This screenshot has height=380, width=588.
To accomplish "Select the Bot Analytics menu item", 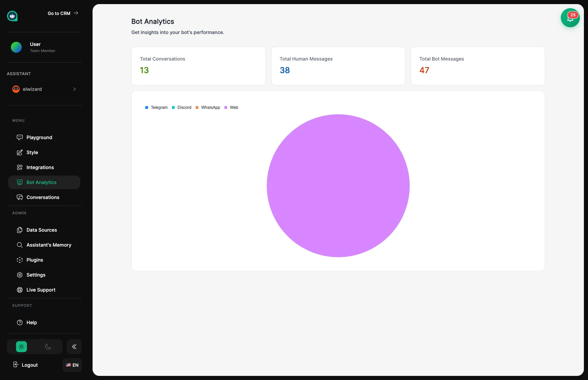I will pyautogui.click(x=44, y=182).
